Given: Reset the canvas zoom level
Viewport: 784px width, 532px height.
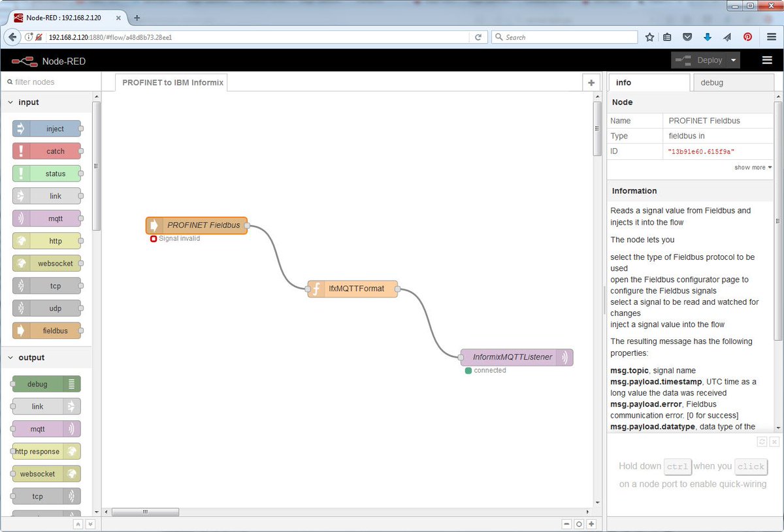Looking at the screenshot, I should (578, 524).
